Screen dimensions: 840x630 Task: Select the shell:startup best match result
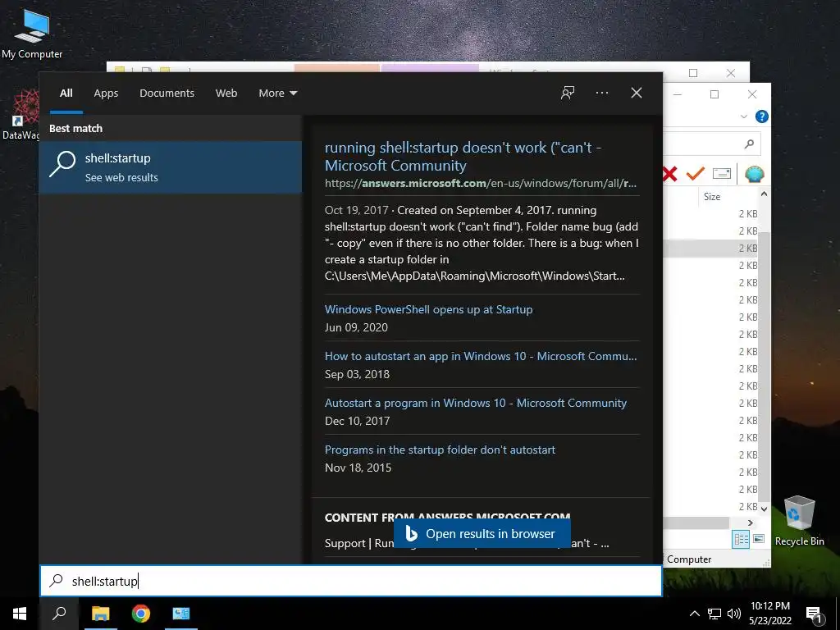tap(171, 167)
